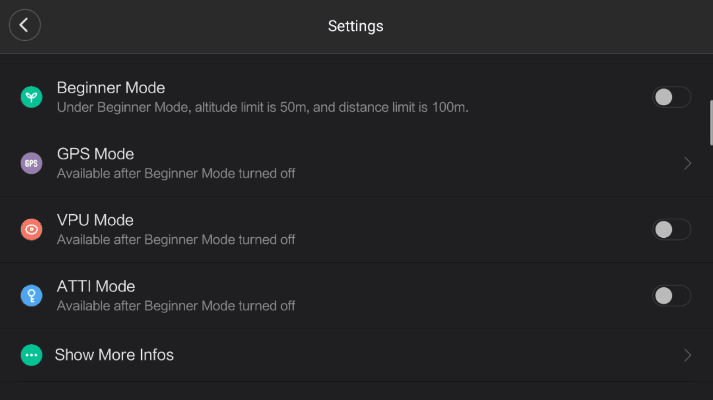Expand the Show More Infos chevron
713x400 pixels.
coord(688,355)
